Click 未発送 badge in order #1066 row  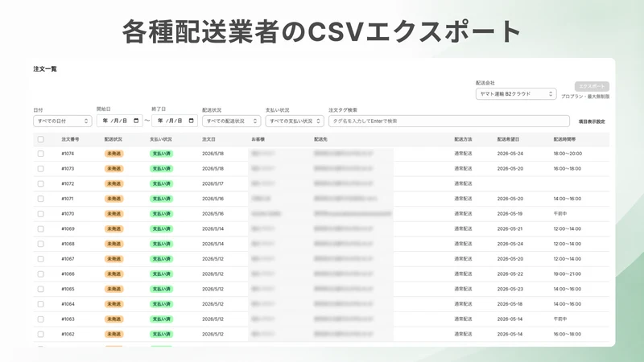point(114,274)
